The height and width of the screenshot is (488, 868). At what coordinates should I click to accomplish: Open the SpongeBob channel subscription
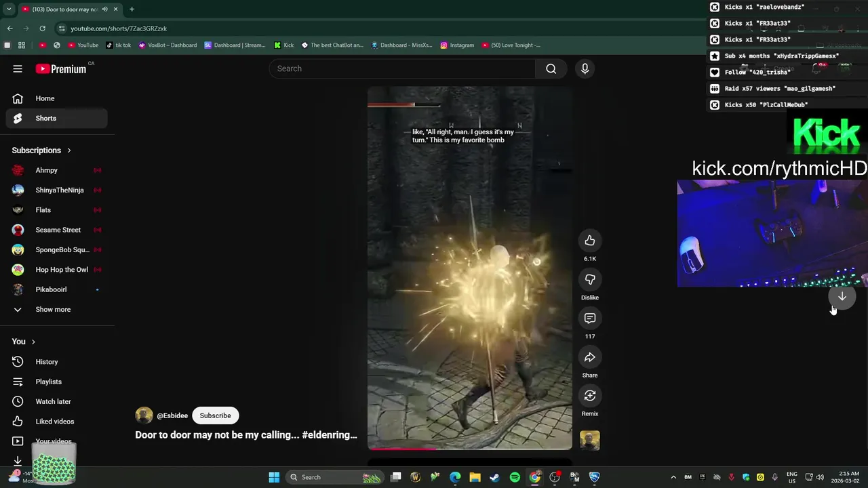(57, 249)
